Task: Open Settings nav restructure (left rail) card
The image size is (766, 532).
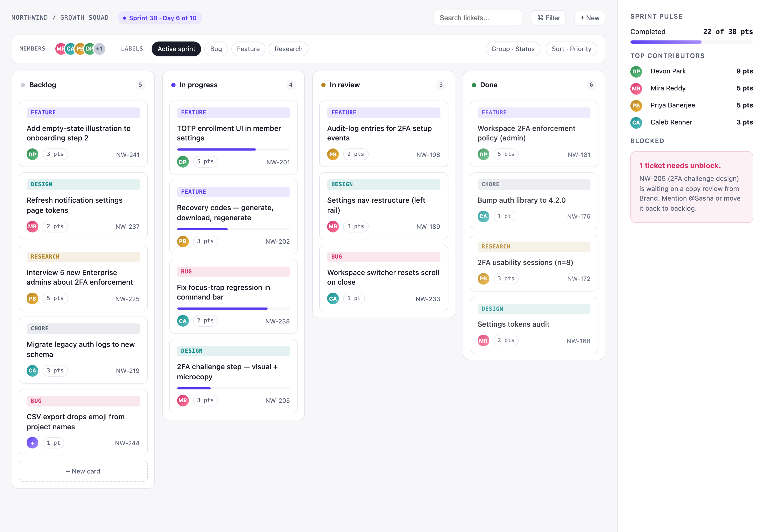Action: coord(384,206)
